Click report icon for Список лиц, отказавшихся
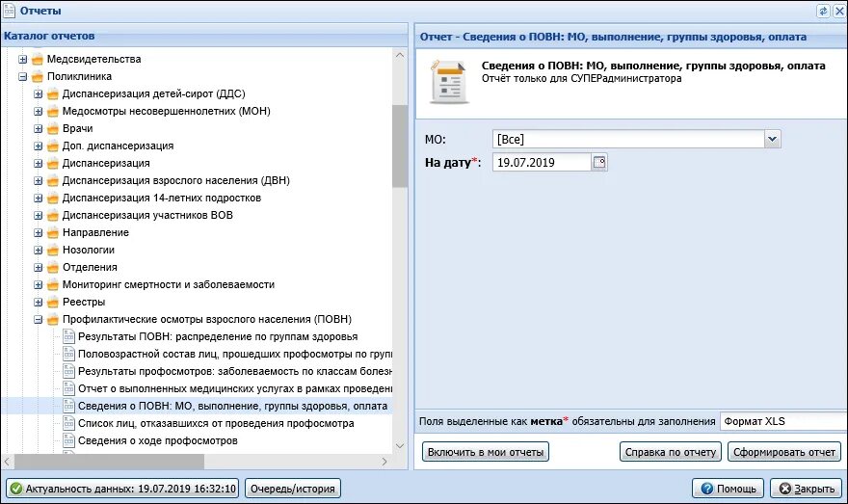The width and height of the screenshot is (848, 504). (x=68, y=423)
